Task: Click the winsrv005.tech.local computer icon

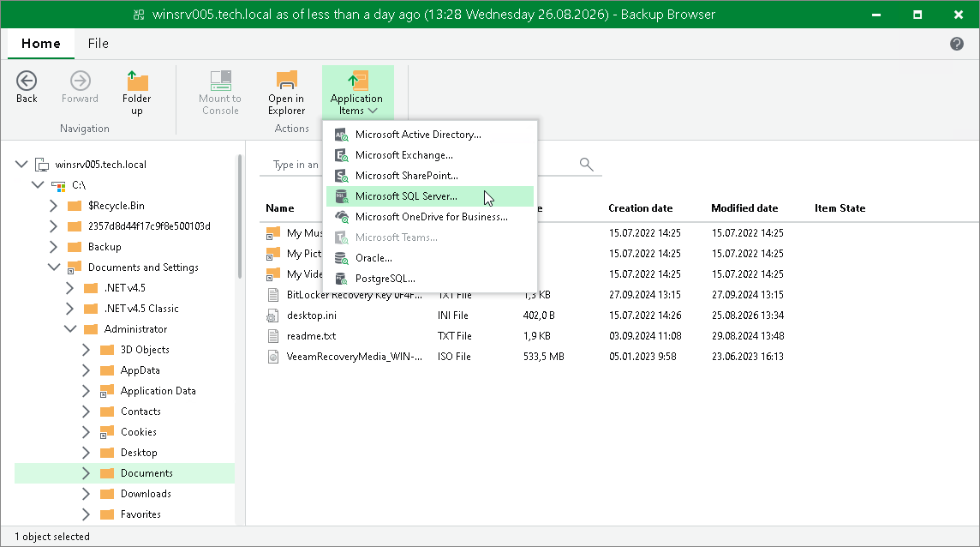Action: [x=42, y=165]
